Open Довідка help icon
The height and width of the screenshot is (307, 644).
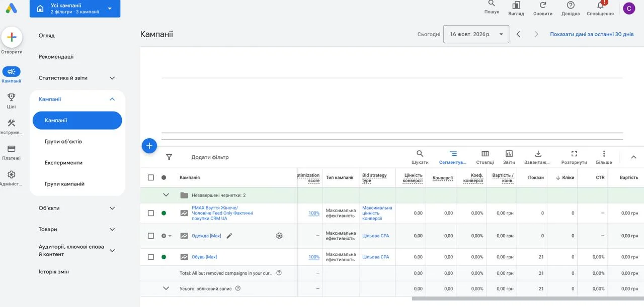[571, 5]
